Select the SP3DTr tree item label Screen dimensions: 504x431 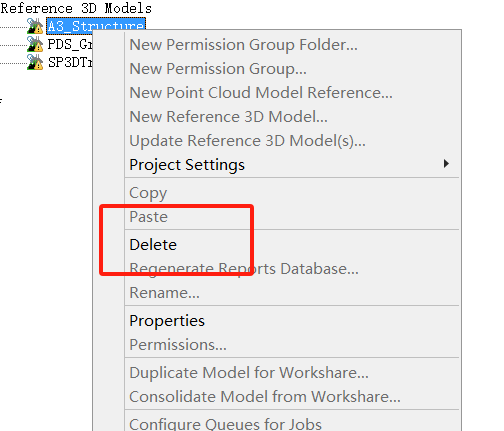click(70, 62)
